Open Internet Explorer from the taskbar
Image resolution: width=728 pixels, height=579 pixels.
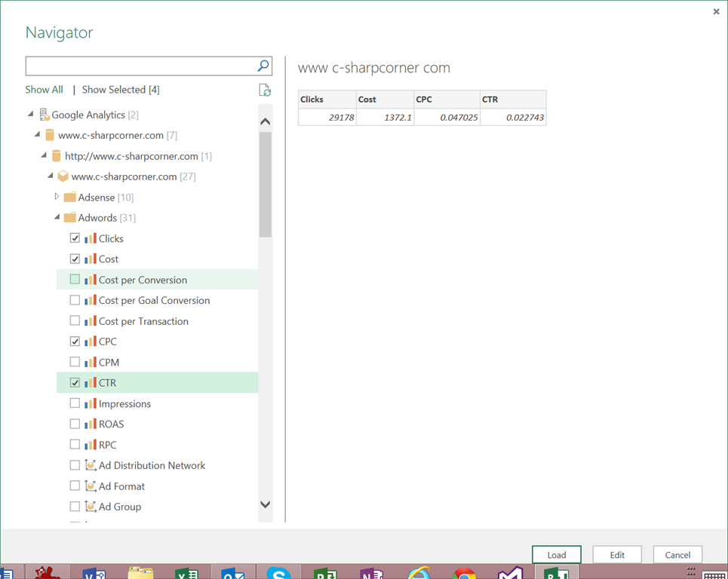tap(419, 572)
